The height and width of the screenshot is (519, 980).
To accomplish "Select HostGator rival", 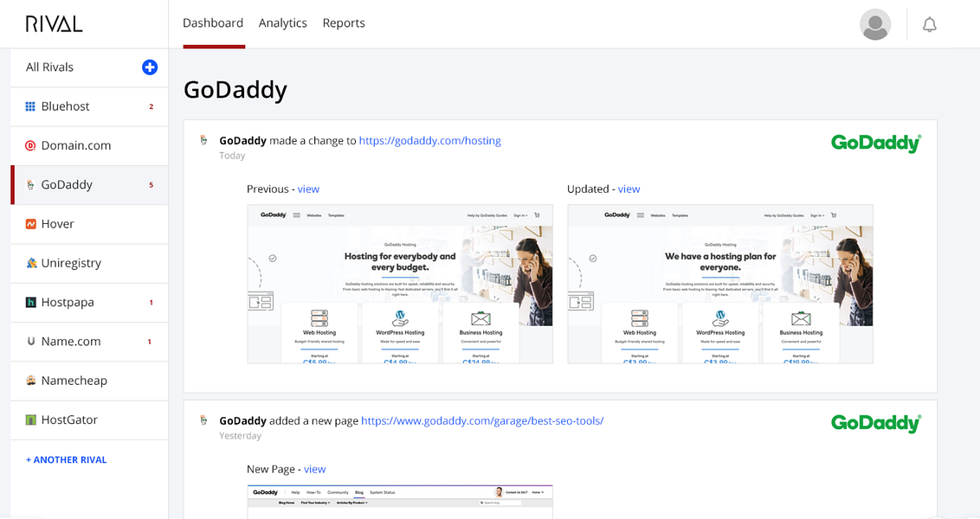I will click(89, 420).
